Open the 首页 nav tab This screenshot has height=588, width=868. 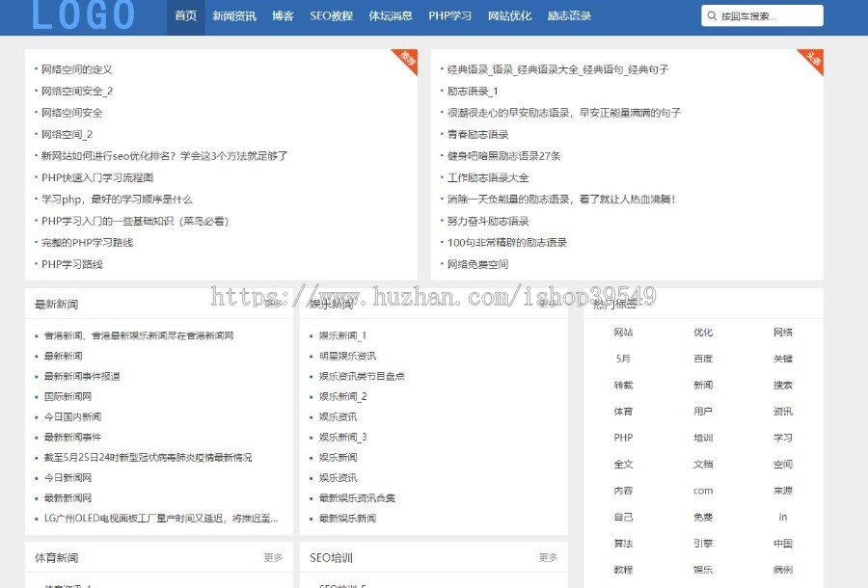click(x=186, y=16)
